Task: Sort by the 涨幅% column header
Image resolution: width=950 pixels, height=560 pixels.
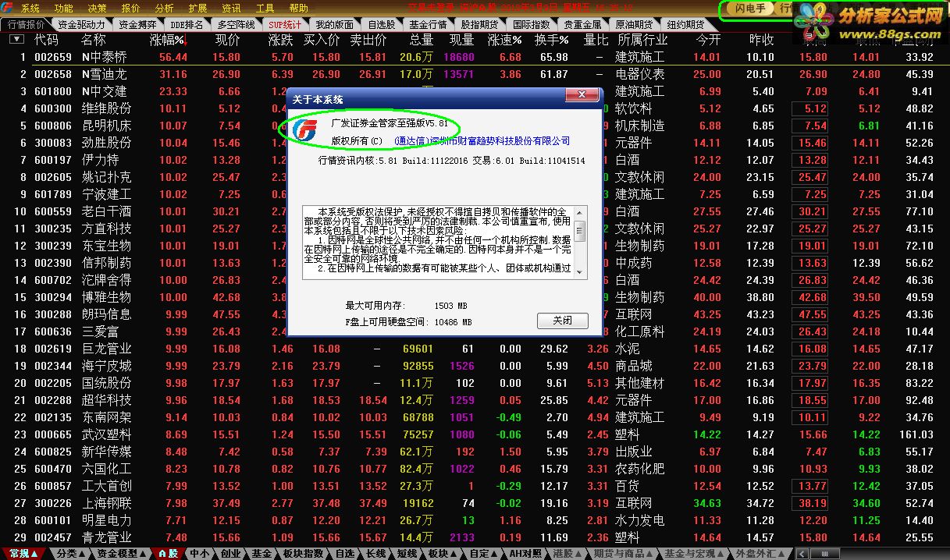Action: click(x=168, y=40)
